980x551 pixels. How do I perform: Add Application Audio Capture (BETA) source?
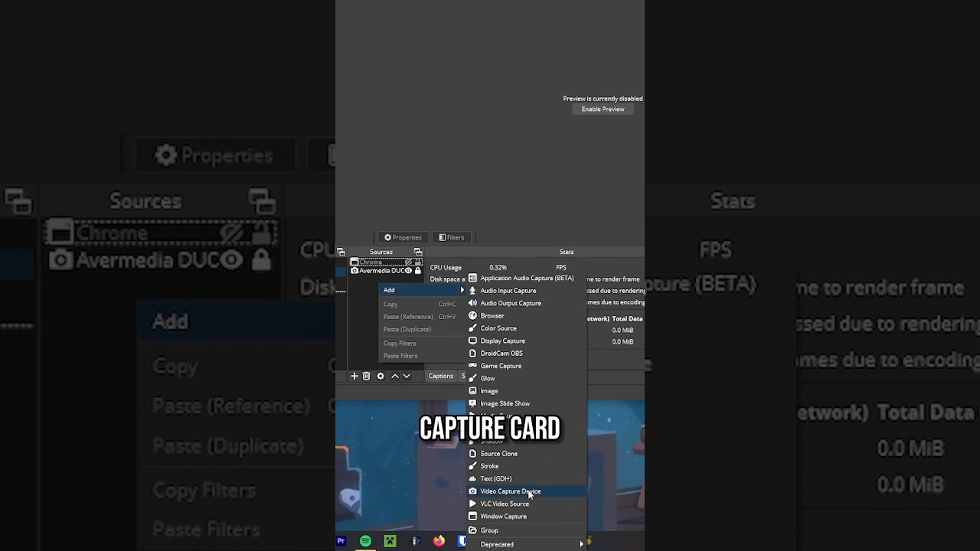click(x=527, y=279)
